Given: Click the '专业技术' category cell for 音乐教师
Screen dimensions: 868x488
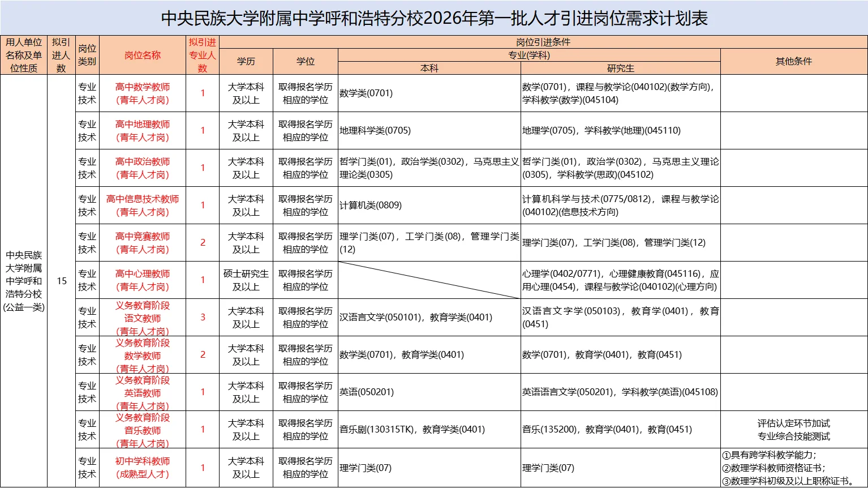Looking at the screenshot, I should pyautogui.click(x=87, y=430).
